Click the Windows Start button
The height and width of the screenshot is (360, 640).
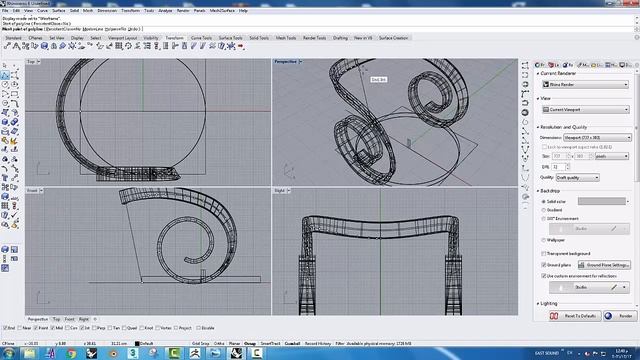click(x=9, y=353)
